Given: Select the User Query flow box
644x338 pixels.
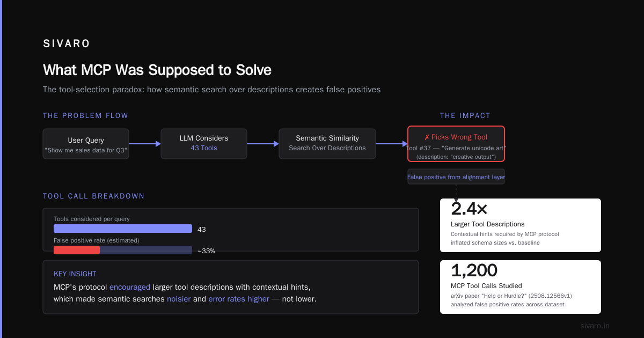Looking at the screenshot, I should [86, 144].
